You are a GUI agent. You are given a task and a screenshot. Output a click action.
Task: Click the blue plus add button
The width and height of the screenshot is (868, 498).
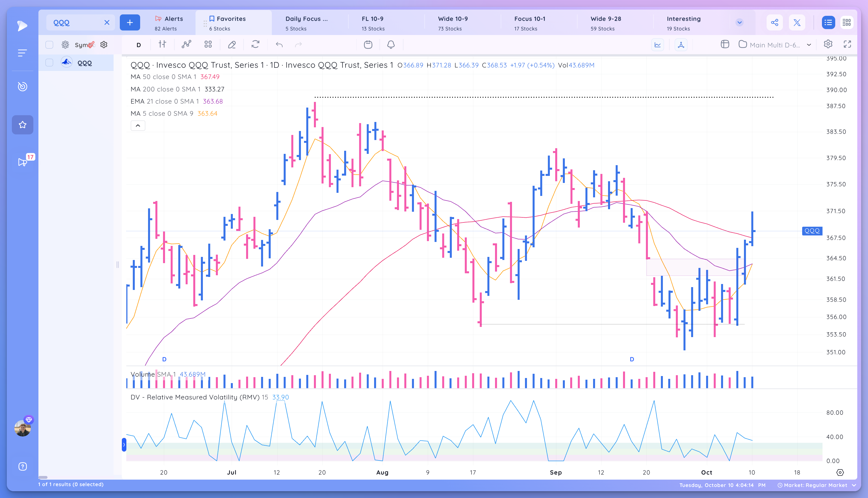tap(130, 23)
